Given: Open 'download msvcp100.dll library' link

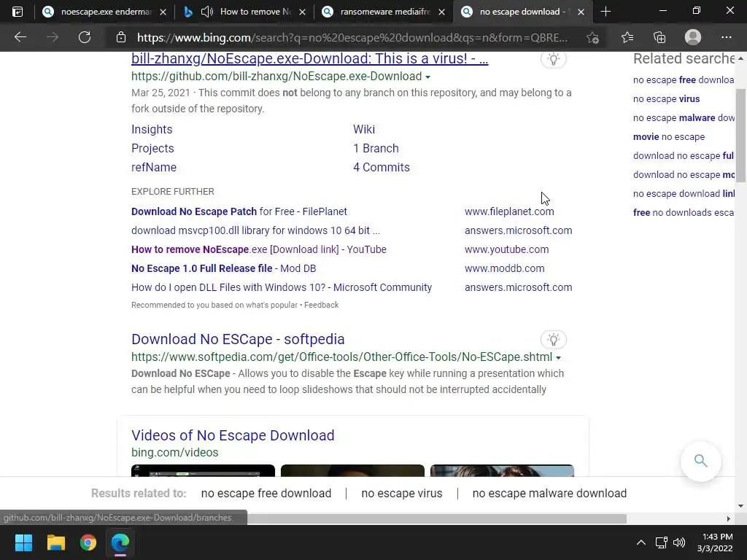Looking at the screenshot, I should 256,230.
